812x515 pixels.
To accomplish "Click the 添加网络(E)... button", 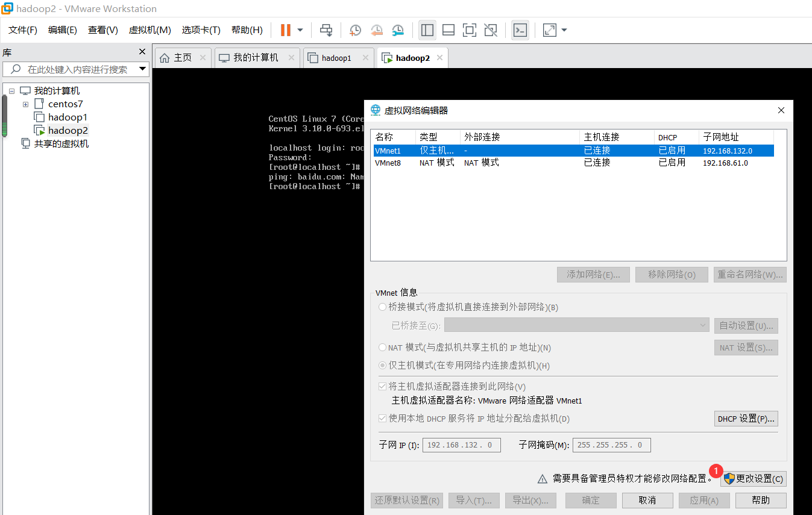I will point(593,275).
